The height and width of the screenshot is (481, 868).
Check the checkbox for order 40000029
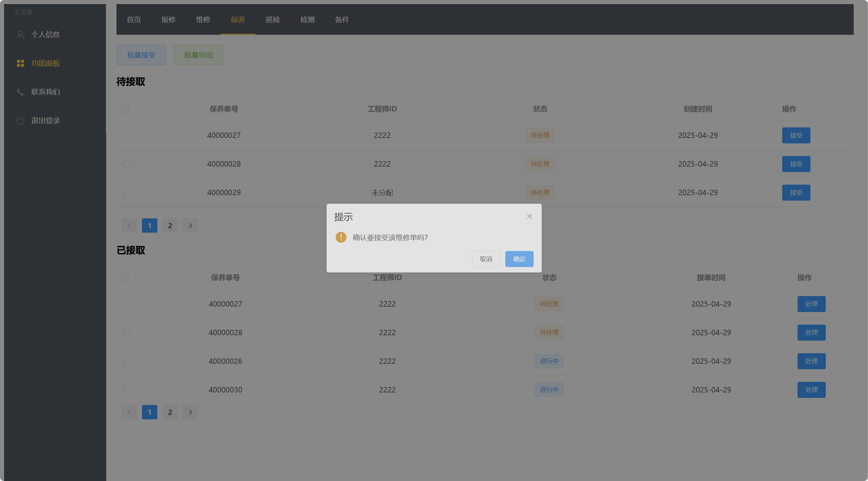click(127, 193)
